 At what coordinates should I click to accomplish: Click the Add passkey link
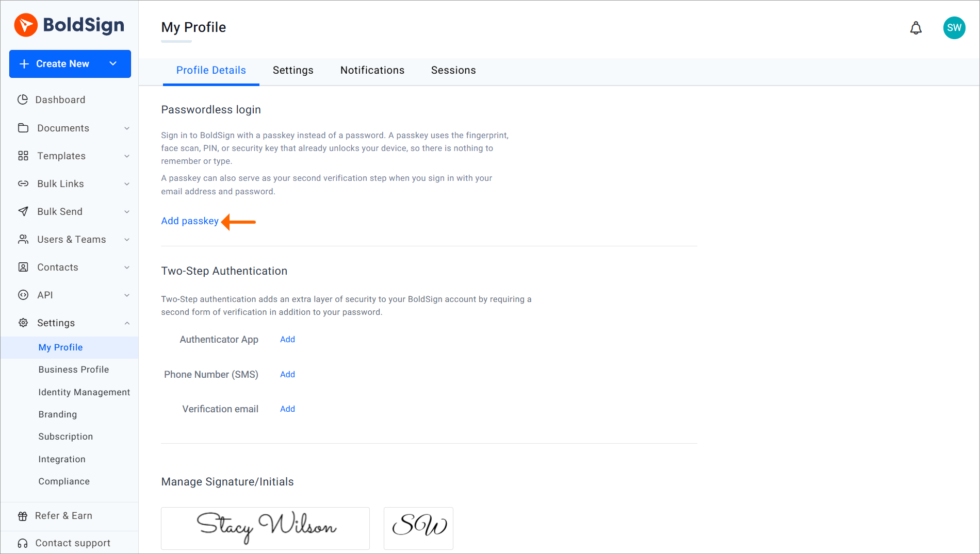(x=190, y=221)
